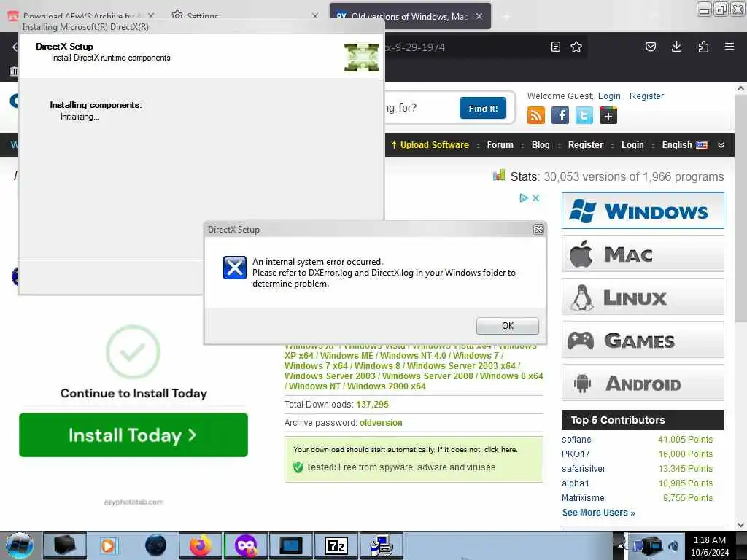The height and width of the screenshot is (560, 747).
Task: Open contributor sofiane's profile
Action: [576, 440]
